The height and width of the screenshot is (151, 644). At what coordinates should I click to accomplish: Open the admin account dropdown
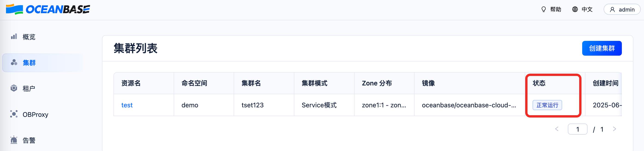tap(622, 9)
